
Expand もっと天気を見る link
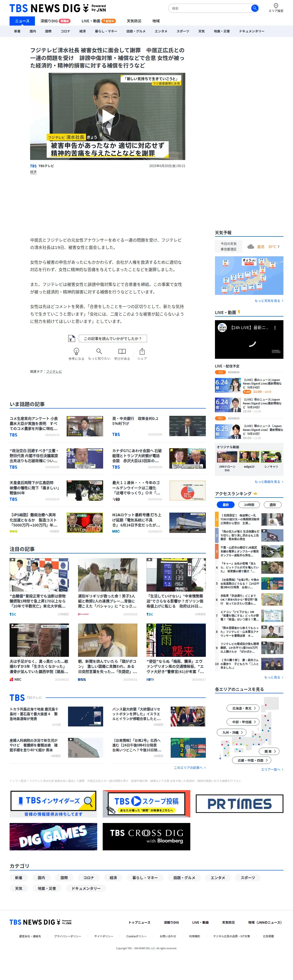pyautogui.click(x=269, y=301)
